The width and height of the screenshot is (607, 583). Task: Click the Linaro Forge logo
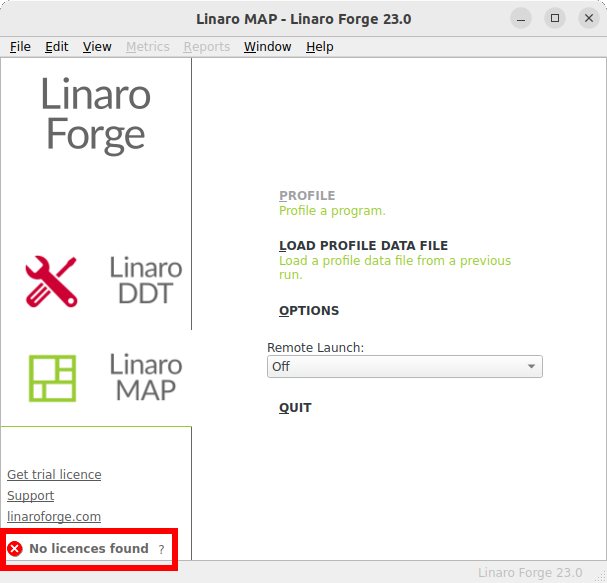[x=96, y=116]
